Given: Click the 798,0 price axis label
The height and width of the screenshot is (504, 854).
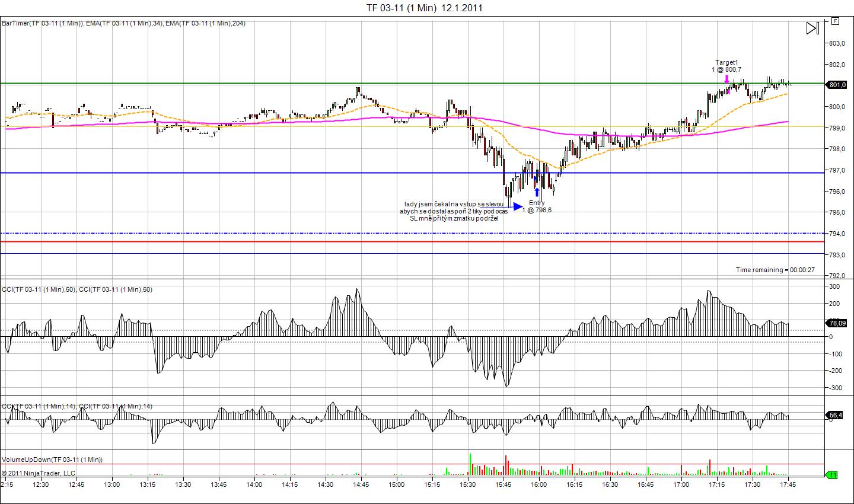Looking at the screenshot, I should 836,149.
